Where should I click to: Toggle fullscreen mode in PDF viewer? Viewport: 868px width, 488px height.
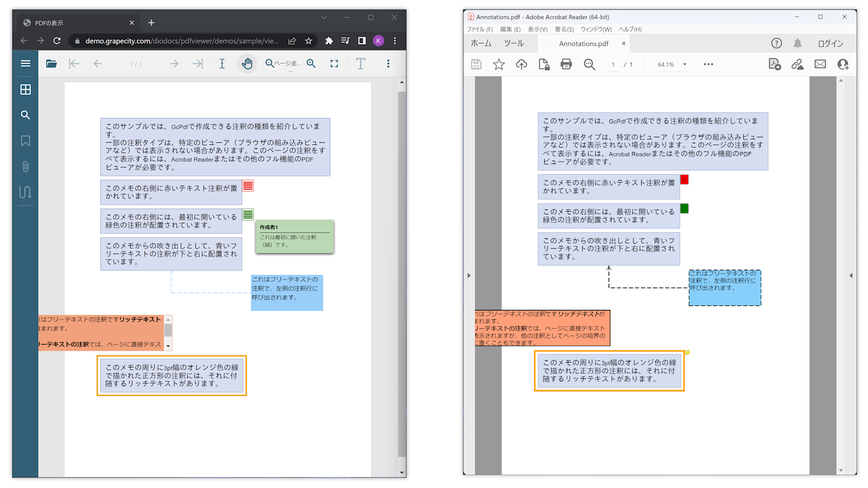(334, 64)
